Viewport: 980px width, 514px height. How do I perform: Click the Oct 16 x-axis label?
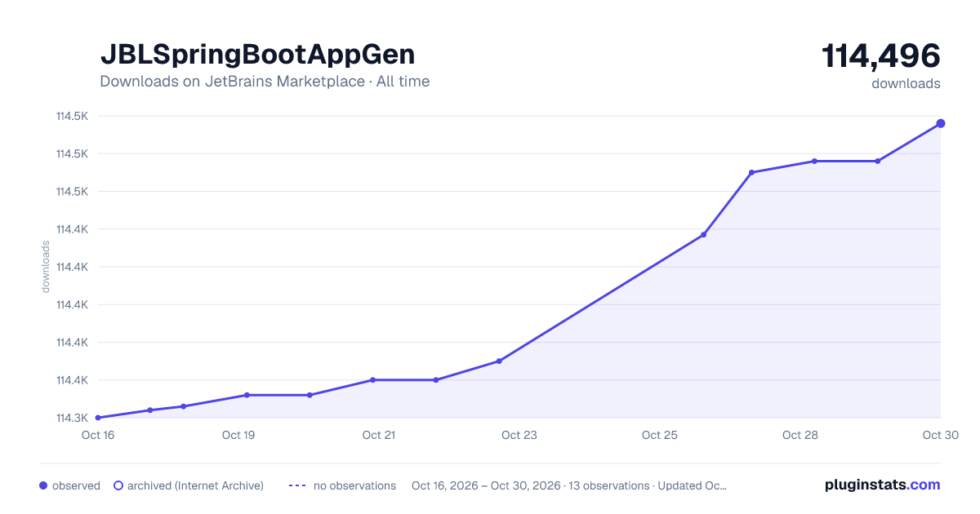[98, 435]
